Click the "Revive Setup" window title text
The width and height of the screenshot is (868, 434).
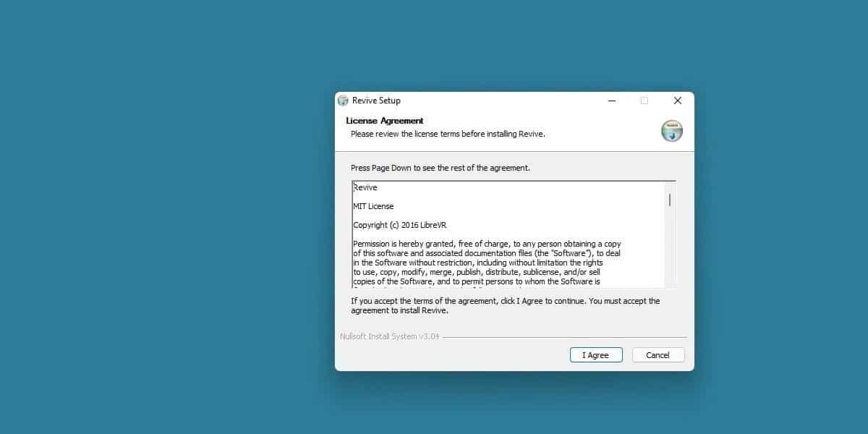tap(376, 101)
